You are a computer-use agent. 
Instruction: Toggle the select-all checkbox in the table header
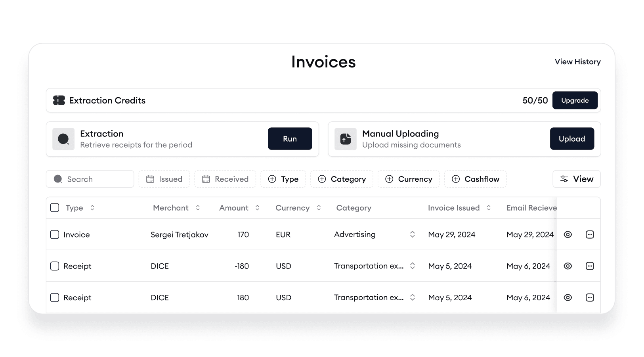[54, 207]
